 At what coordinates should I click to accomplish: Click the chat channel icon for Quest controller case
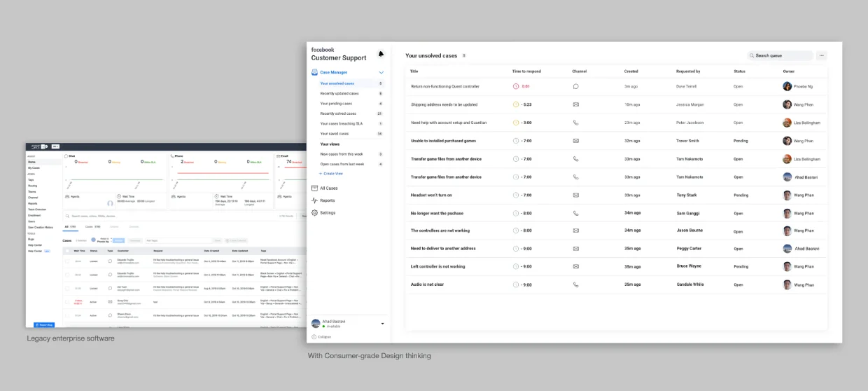pos(575,86)
